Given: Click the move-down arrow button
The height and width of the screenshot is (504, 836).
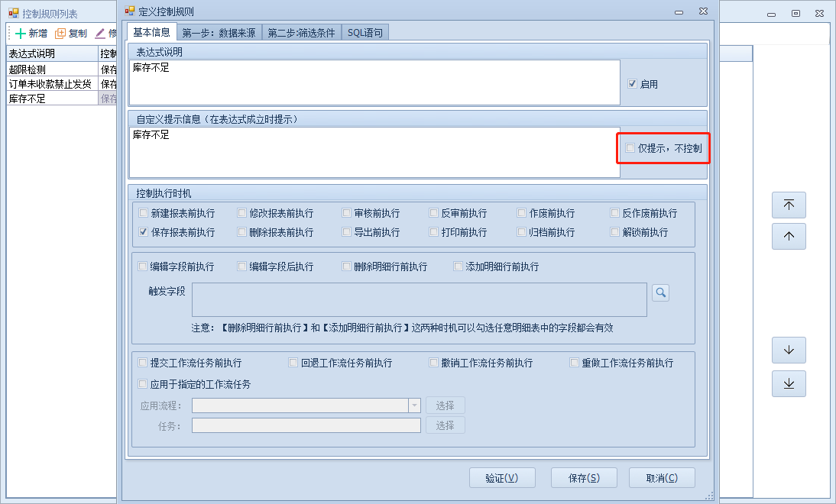Looking at the screenshot, I should (x=789, y=350).
